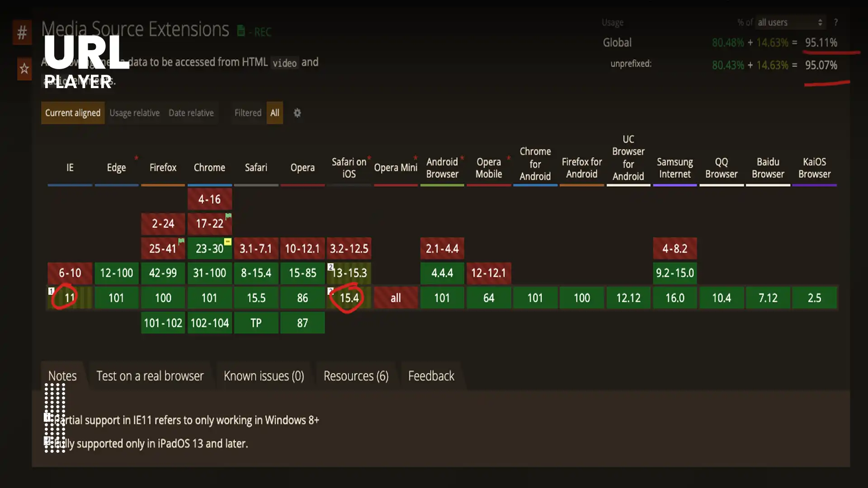Image resolution: width=868 pixels, height=488 pixels.
Task: Click the spec document icon beside REC
Action: [x=241, y=31]
